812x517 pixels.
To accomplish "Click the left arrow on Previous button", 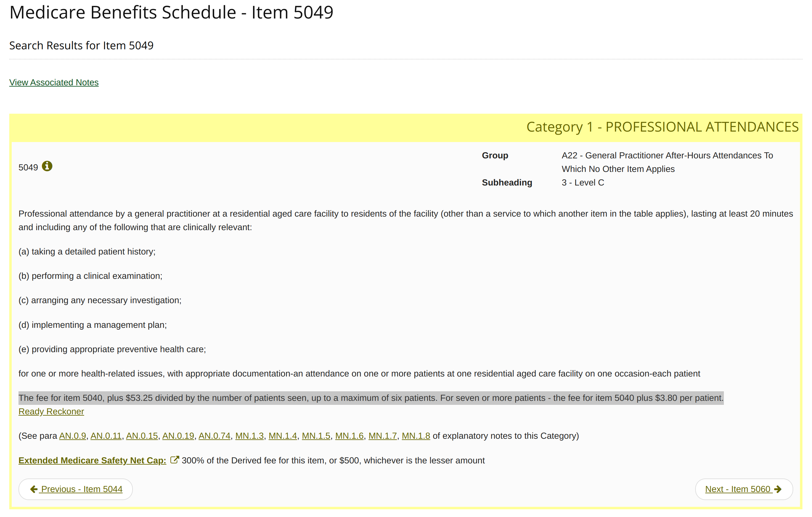I will (34, 489).
